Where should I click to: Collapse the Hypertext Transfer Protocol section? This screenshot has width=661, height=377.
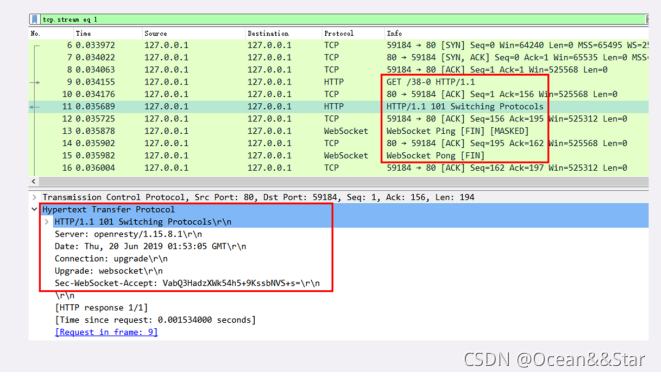(35, 210)
